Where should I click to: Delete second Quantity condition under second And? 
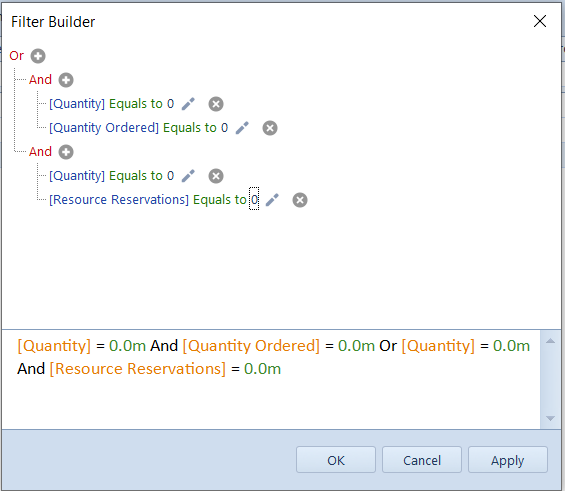[216, 176]
